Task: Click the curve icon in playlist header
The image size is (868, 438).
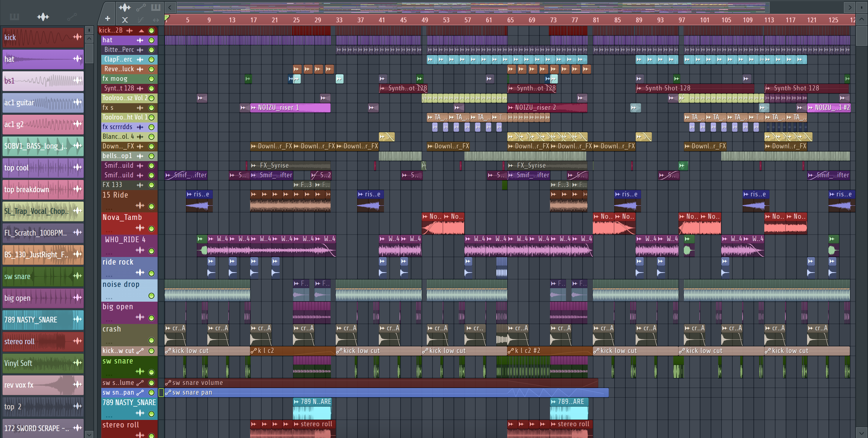Action: [141, 20]
